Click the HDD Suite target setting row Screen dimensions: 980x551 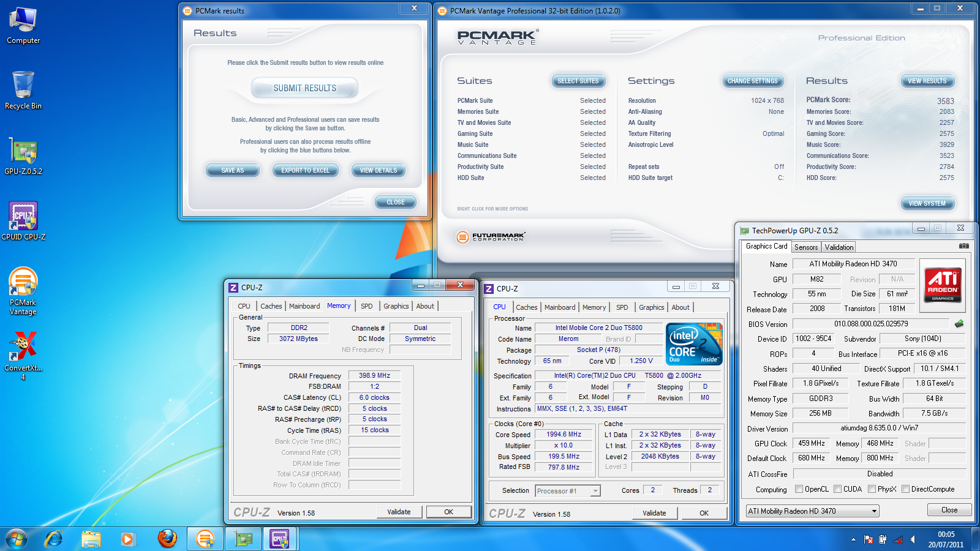706,178
